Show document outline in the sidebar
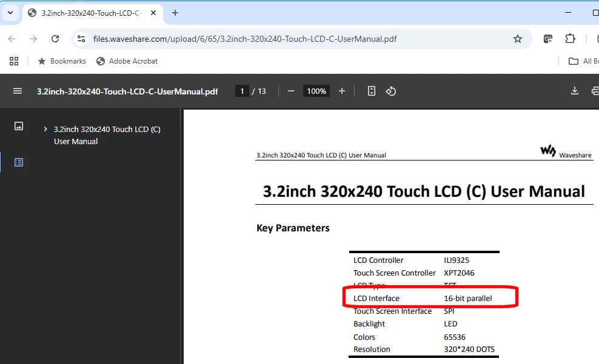Viewport: 599px width, 364px height. click(x=19, y=162)
